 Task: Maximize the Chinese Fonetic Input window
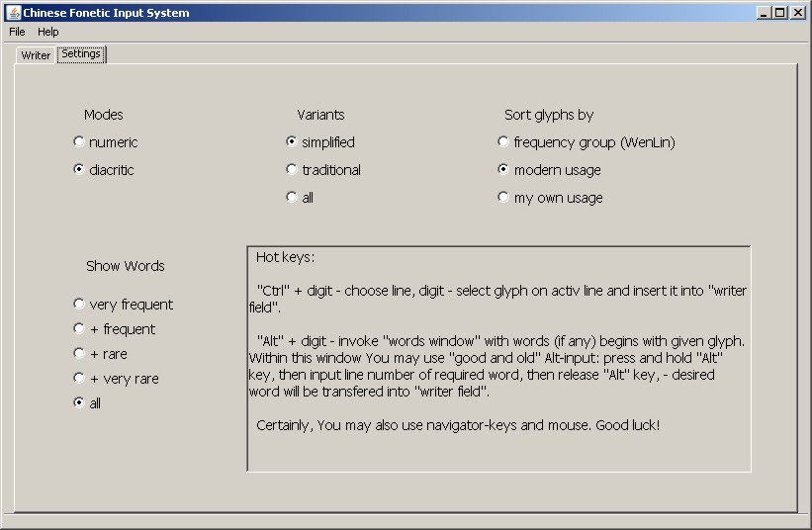[780, 13]
